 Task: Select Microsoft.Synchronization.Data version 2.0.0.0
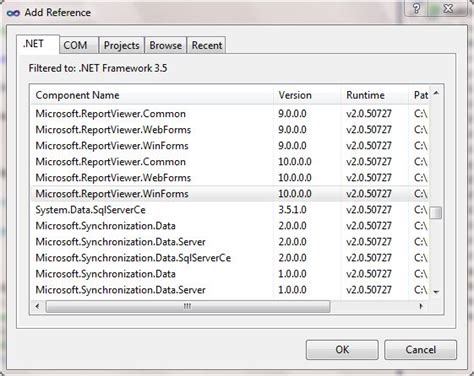pyautogui.click(x=230, y=226)
